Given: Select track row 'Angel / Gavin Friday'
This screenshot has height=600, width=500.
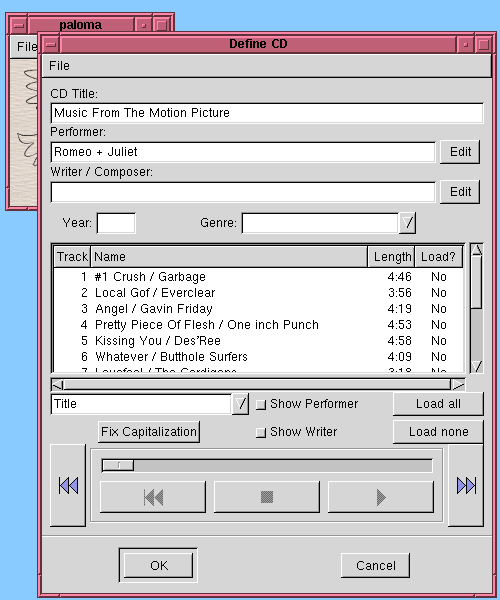Looking at the screenshot, I should 259,309.
